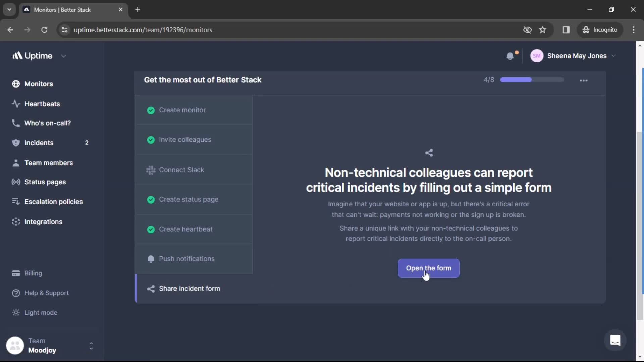Toggle Light mode switch

click(41, 312)
